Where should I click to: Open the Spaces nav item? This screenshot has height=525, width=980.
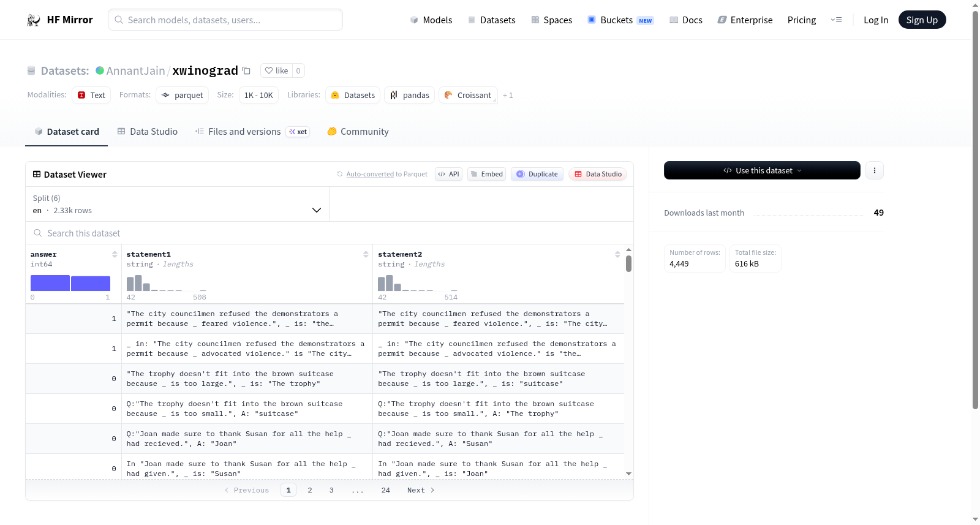point(551,20)
